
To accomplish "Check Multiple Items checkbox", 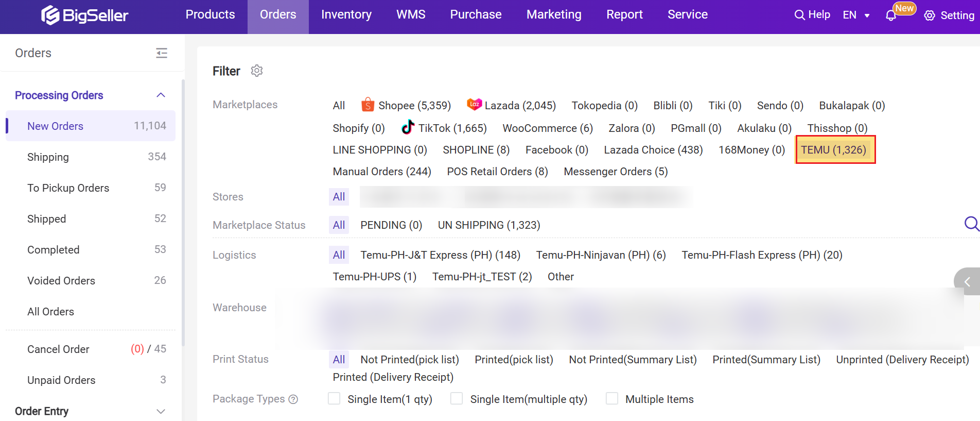I will coord(612,398).
